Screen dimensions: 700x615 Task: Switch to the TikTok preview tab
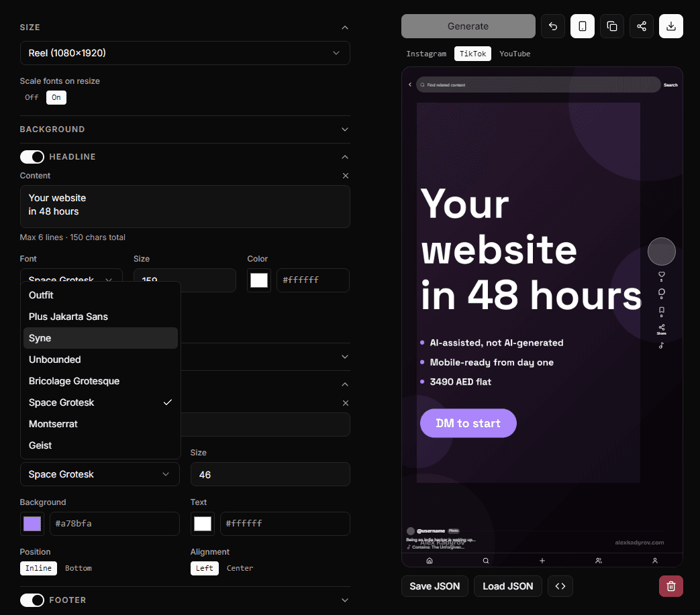coord(472,54)
